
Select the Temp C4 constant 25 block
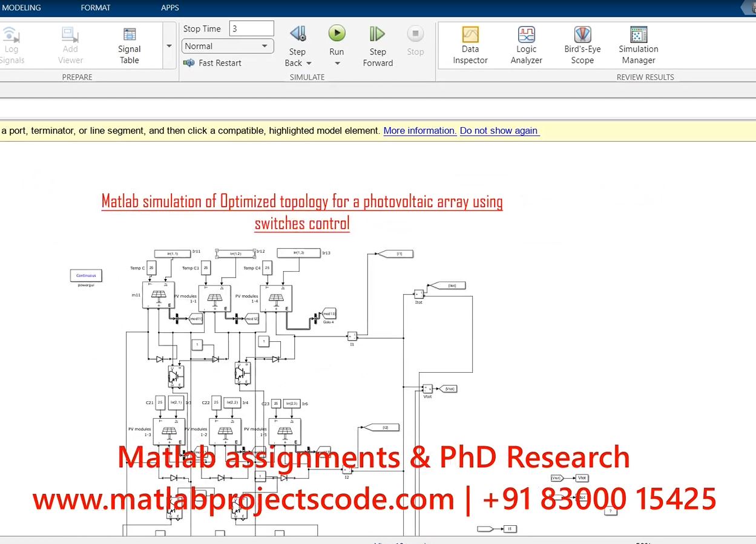[x=267, y=267]
